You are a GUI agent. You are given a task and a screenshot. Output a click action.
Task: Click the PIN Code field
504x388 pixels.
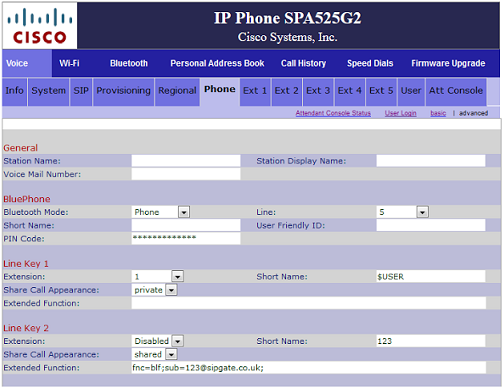(x=186, y=238)
